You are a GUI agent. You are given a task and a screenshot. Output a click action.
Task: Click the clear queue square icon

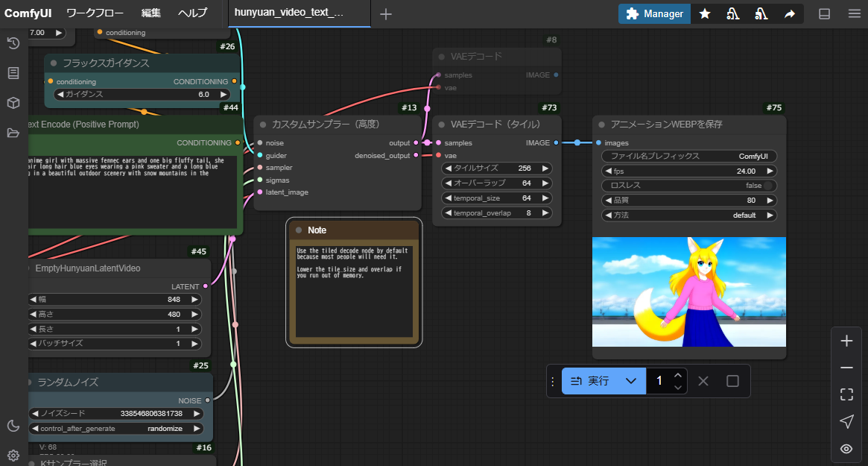(732, 381)
